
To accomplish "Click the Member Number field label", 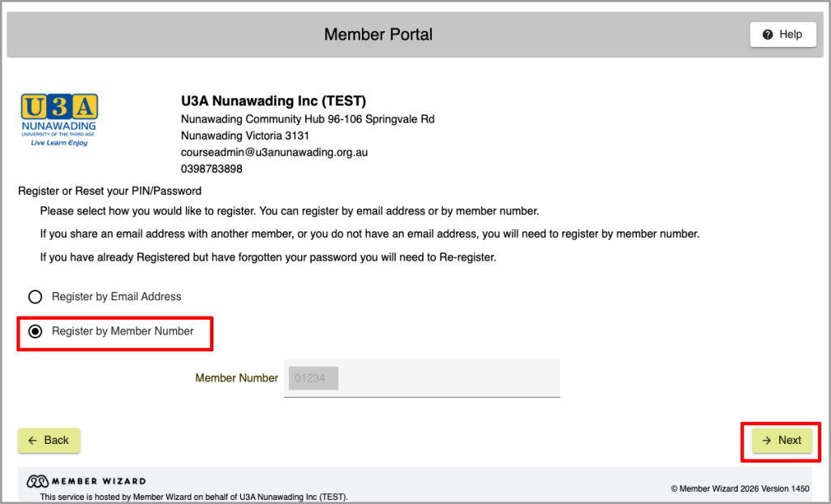I will pos(236,378).
